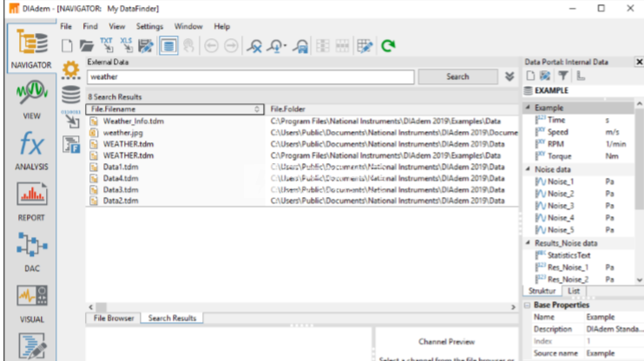Close the Data Portal panel
Screen dimensions: 644x361
[639, 62]
